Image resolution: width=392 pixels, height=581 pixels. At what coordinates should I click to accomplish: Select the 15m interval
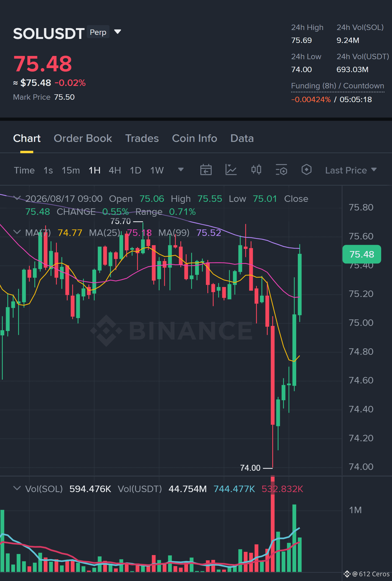[x=71, y=170]
